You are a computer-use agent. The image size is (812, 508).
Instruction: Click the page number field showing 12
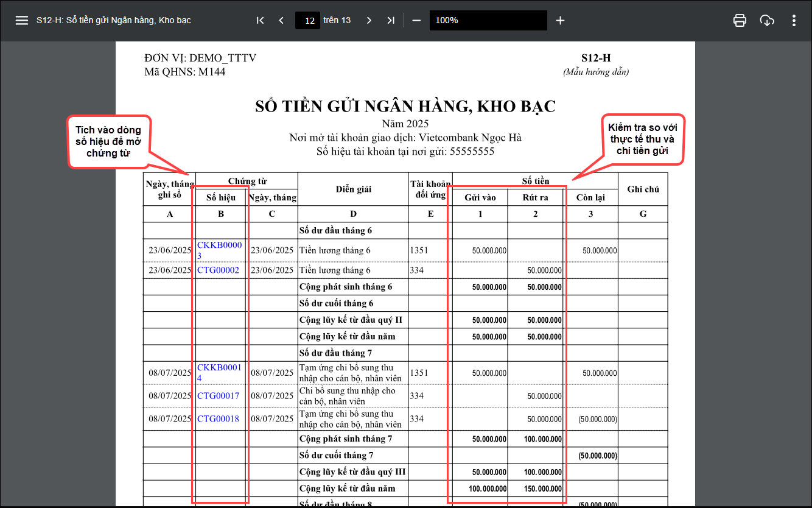[x=309, y=20]
